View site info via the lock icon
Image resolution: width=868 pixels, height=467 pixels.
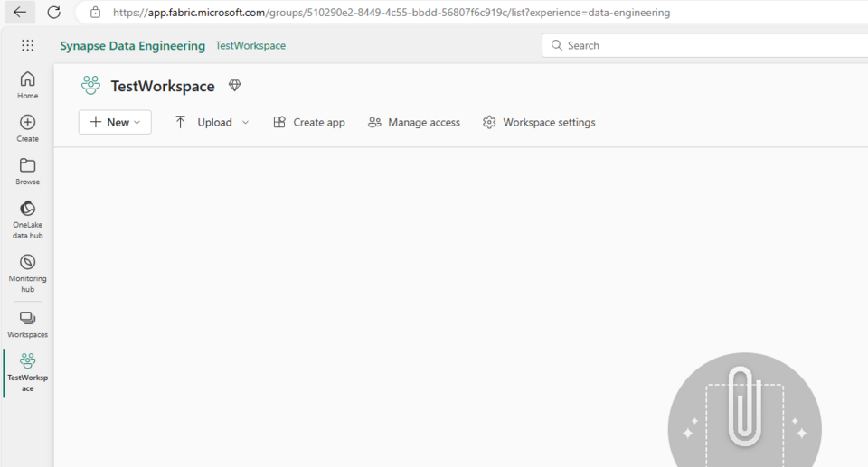(x=95, y=12)
